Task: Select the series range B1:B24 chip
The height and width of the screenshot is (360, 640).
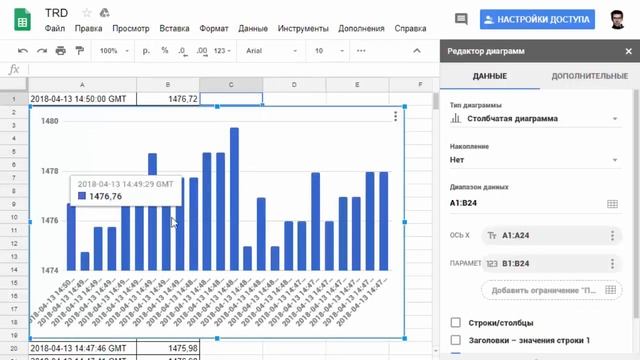Action: [x=551, y=264]
